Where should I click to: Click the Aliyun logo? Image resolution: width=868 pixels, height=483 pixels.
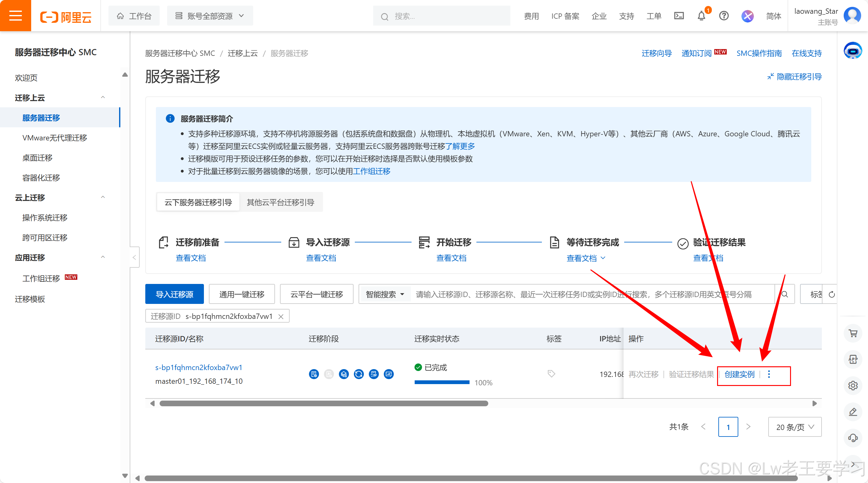coord(66,16)
